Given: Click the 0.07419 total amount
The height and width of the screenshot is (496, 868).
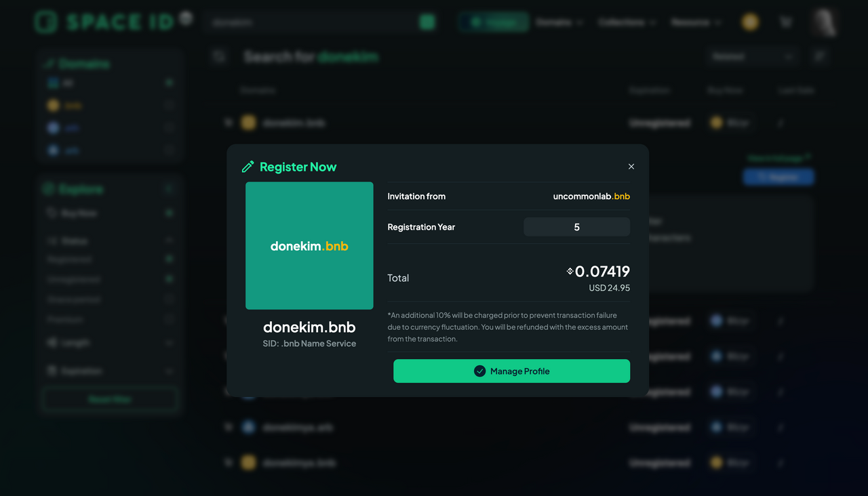Looking at the screenshot, I should click(602, 271).
